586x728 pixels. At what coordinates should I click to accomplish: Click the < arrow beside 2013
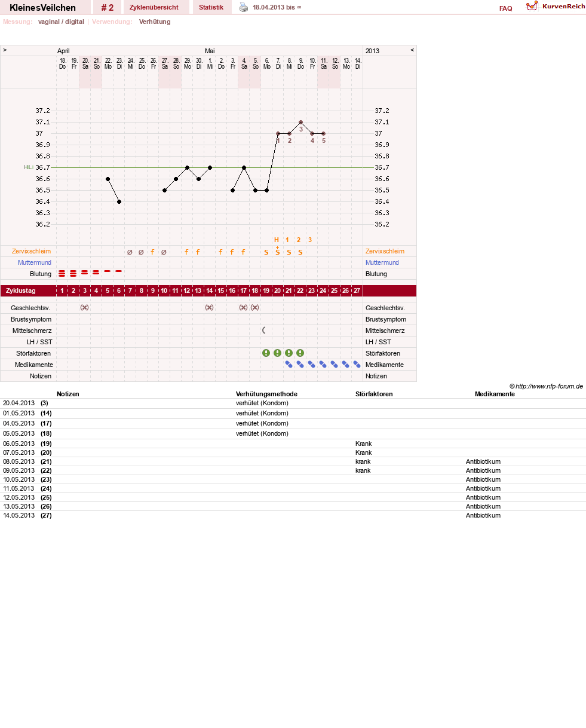[x=412, y=50]
